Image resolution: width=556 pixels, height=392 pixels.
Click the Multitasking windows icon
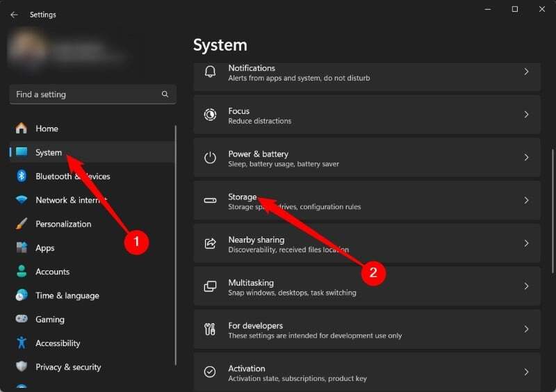pos(210,286)
